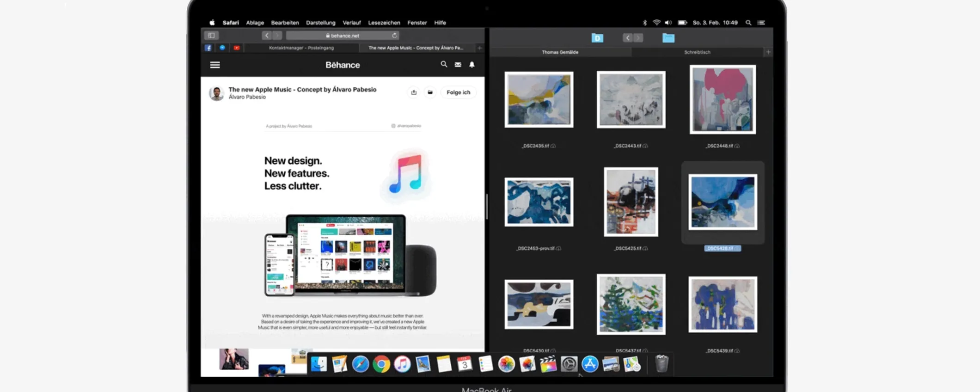Open the alvaropabesio handle link
This screenshot has height=392, width=980.
(x=406, y=126)
